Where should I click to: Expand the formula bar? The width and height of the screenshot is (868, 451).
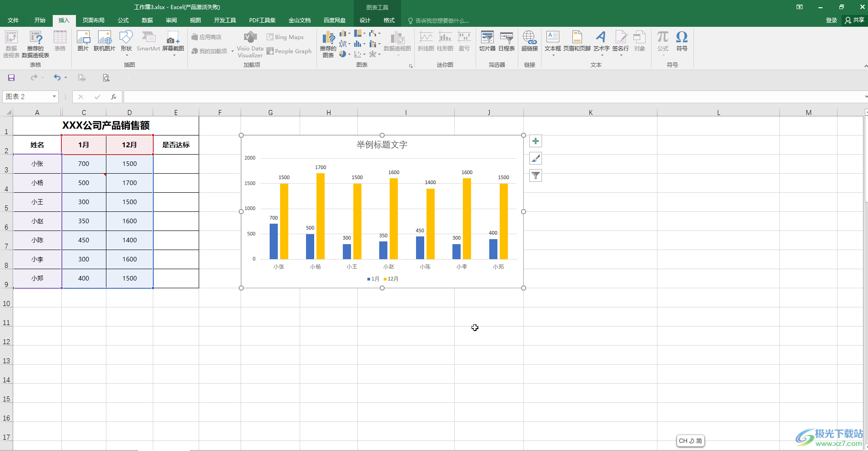point(865,96)
